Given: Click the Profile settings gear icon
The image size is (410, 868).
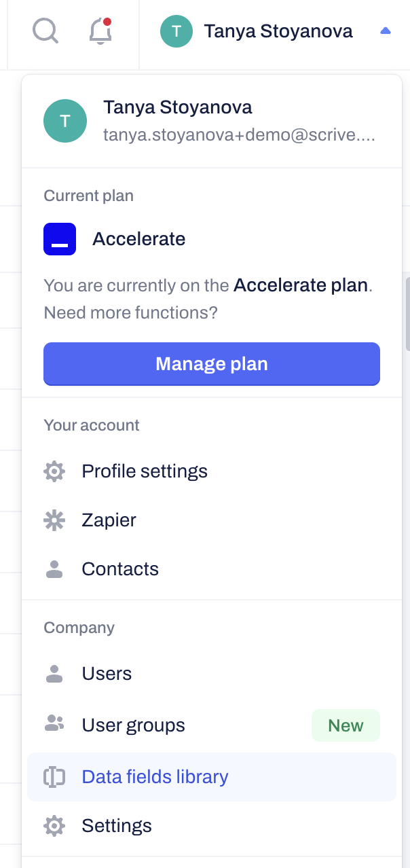Looking at the screenshot, I should [54, 471].
